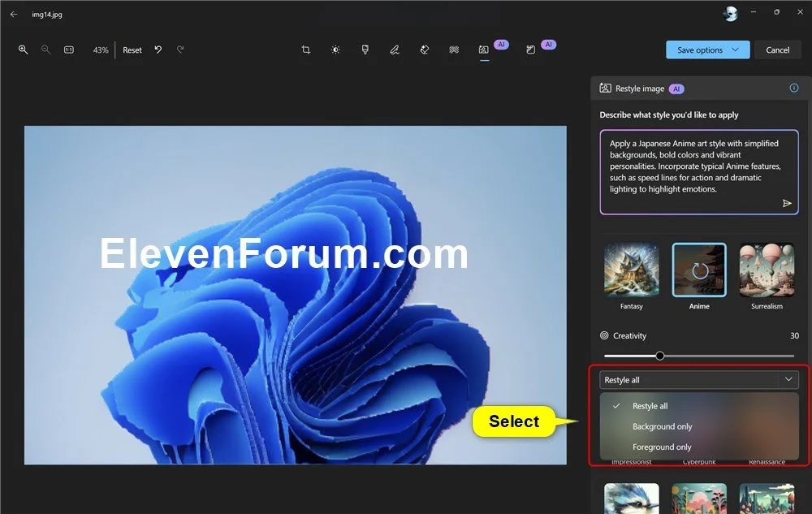812x514 pixels.
Task: Open the Filter tool
Action: point(365,50)
